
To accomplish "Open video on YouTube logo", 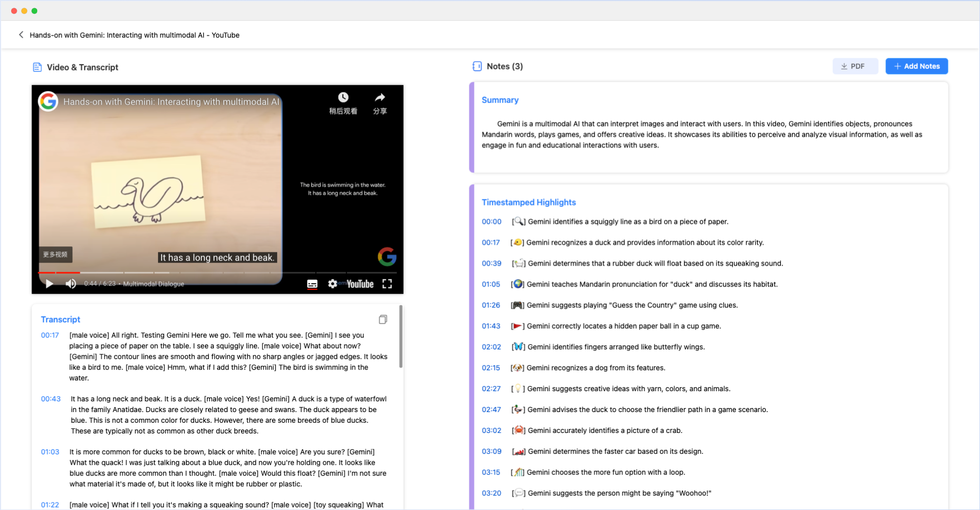I will pyautogui.click(x=360, y=284).
